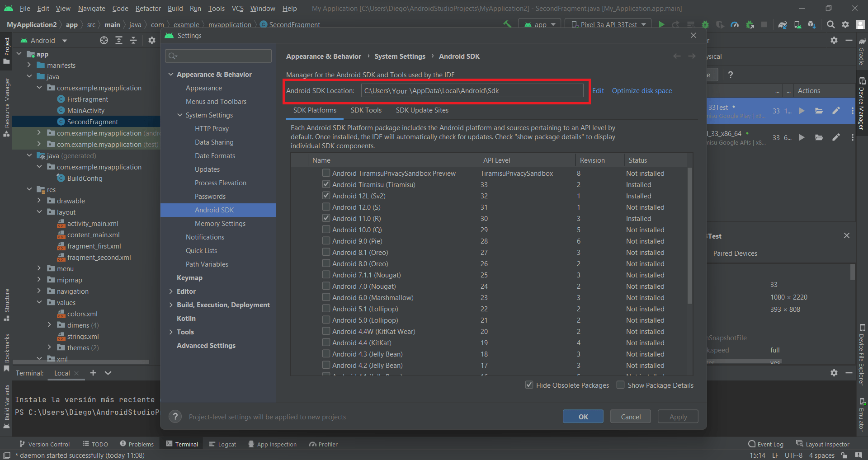
Task: Open the app run configuration dropdown
Action: (540, 24)
